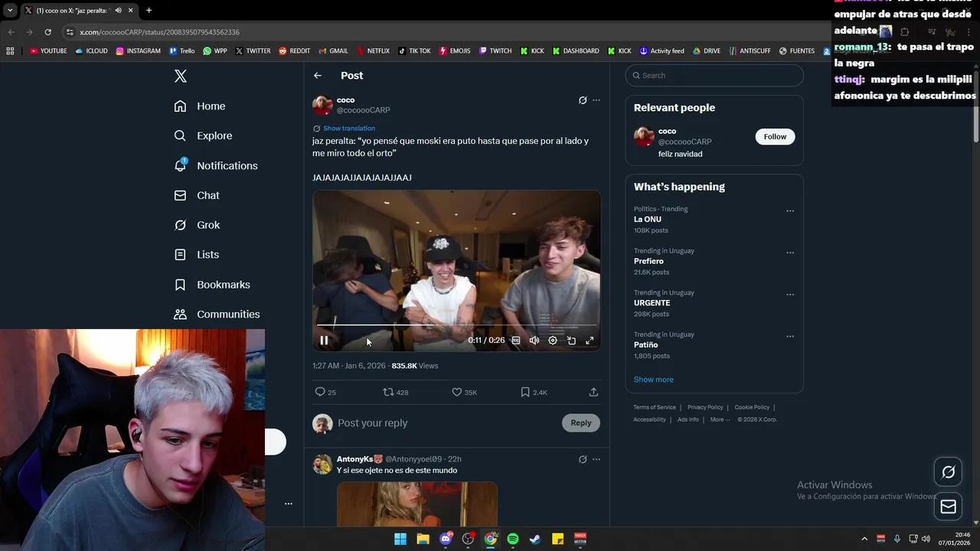
Task: Open the REDDIT bookmark
Action: point(295,51)
